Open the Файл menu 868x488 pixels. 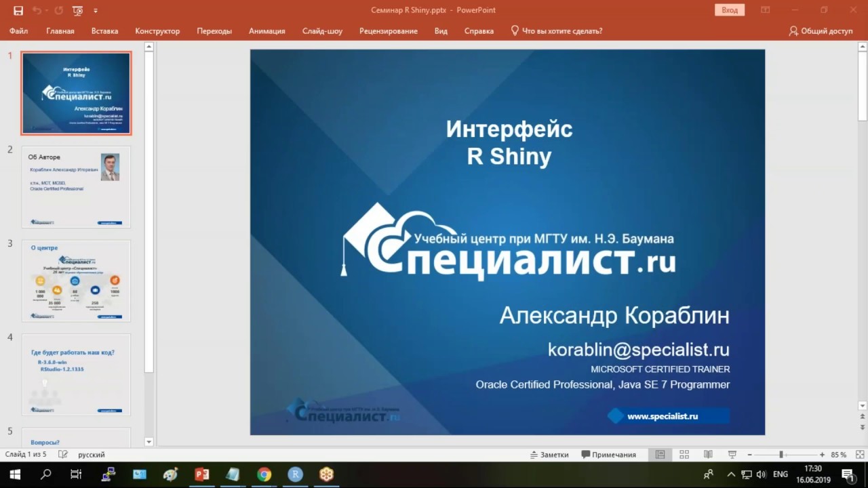(19, 31)
